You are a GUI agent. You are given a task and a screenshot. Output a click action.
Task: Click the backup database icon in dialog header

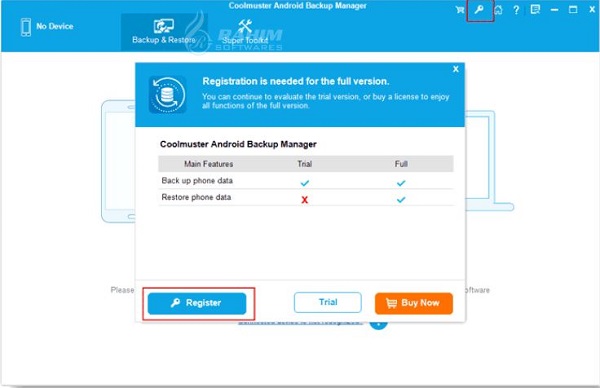point(168,95)
